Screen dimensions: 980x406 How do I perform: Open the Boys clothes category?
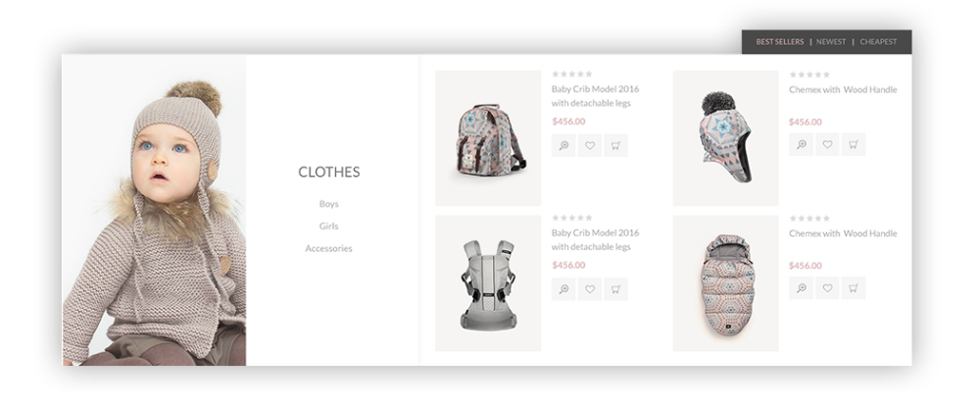click(x=328, y=204)
